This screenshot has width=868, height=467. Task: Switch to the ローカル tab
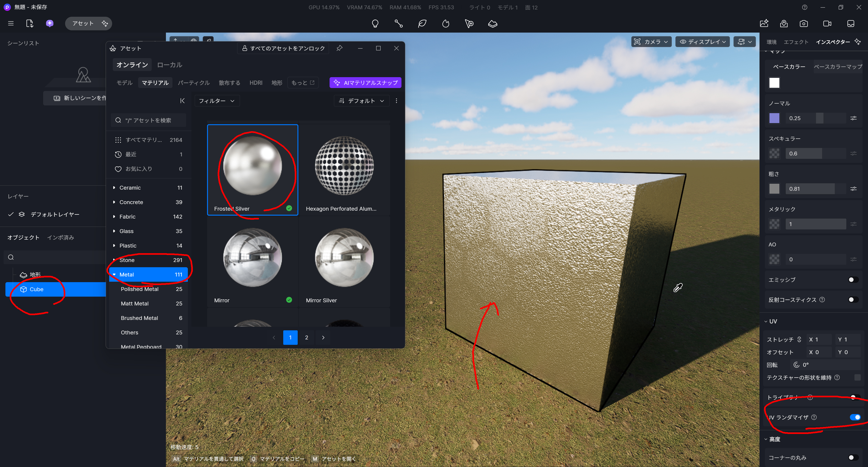tap(170, 65)
